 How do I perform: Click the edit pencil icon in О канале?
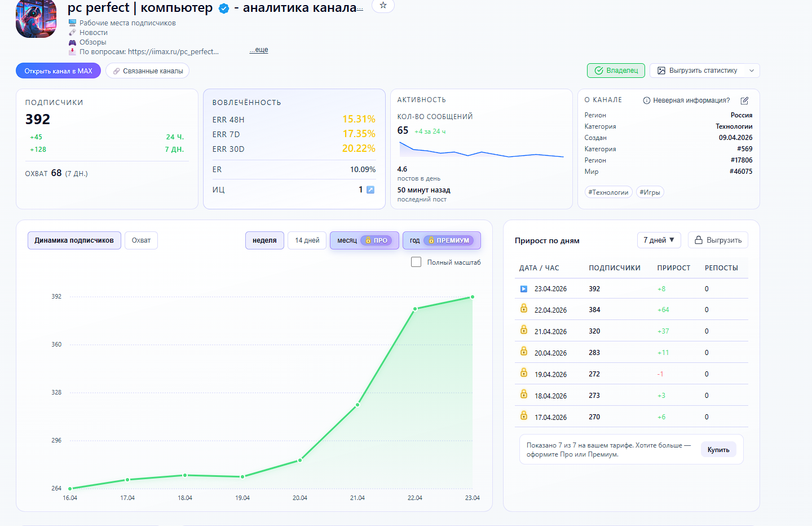[x=744, y=100]
